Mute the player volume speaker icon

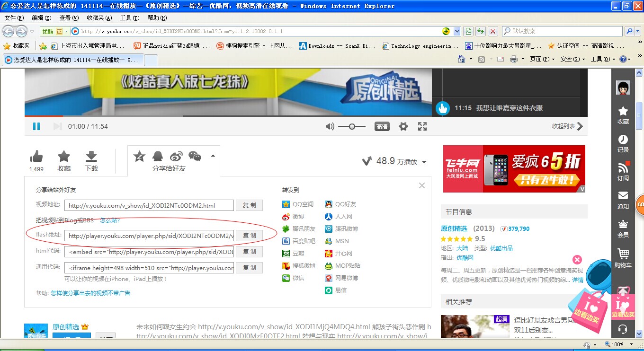coord(330,126)
